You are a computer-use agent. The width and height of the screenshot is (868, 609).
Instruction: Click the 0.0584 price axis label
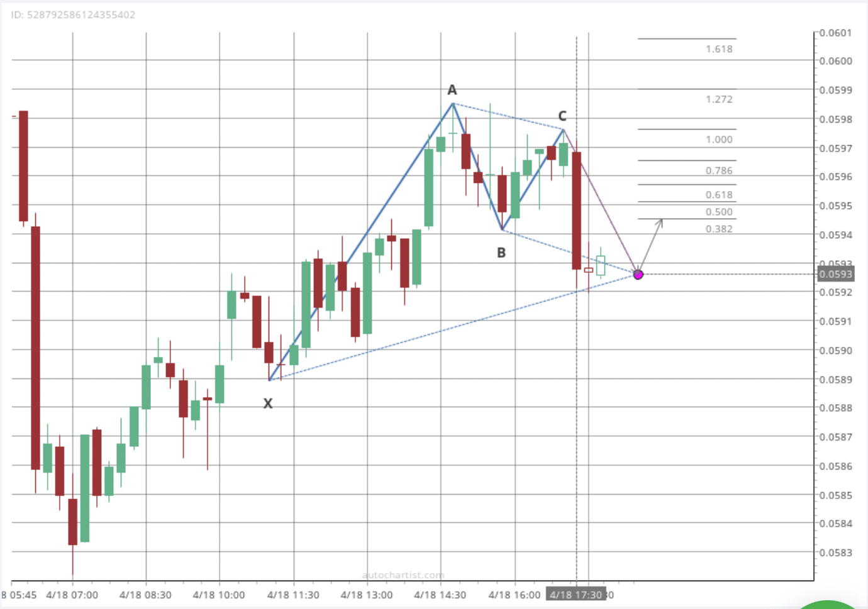(836, 524)
